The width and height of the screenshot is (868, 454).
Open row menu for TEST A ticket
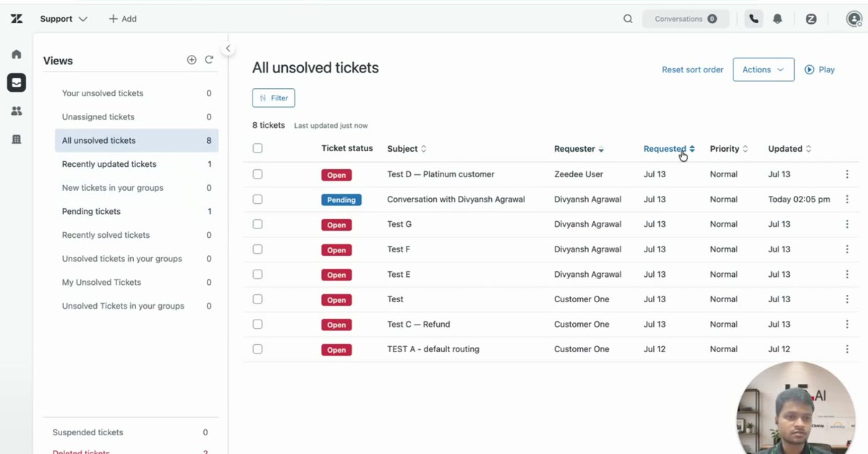847,349
